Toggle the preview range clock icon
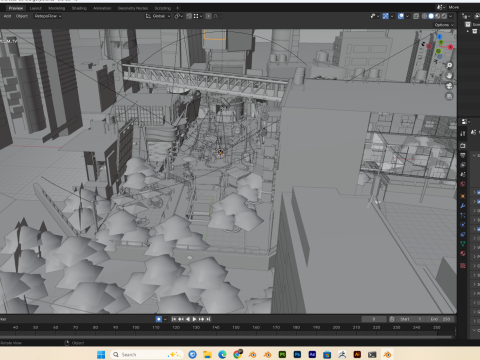The image size is (480, 360). click(x=392, y=319)
